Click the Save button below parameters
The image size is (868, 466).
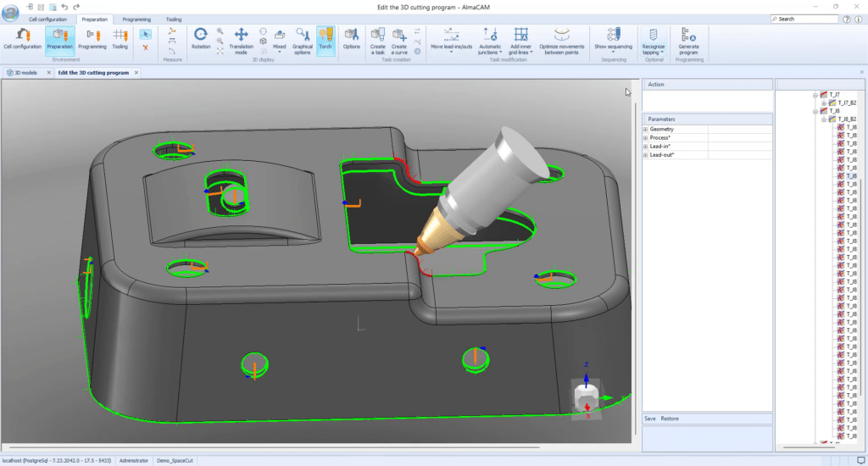(x=649, y=419)
